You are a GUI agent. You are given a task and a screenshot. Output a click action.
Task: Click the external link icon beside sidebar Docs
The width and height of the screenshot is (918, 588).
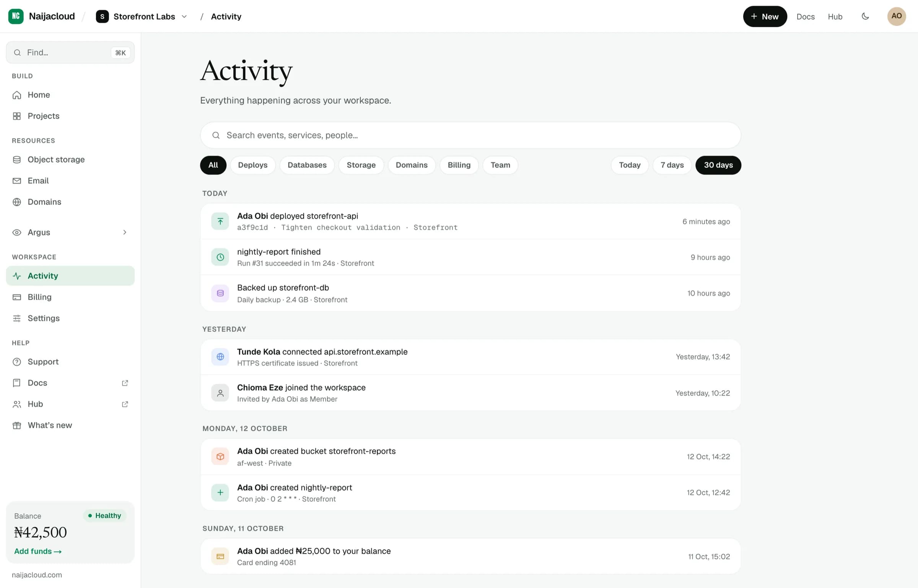click(x=125, y=383)
